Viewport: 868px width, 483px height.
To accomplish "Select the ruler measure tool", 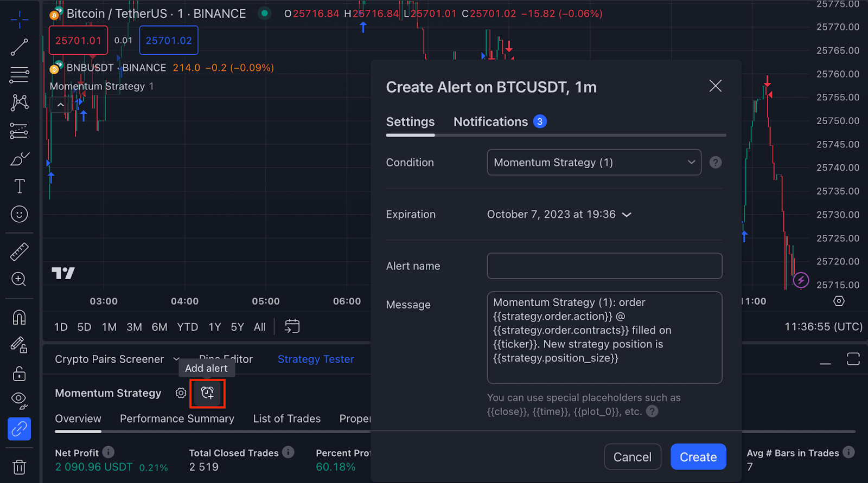I will [20, 252].
